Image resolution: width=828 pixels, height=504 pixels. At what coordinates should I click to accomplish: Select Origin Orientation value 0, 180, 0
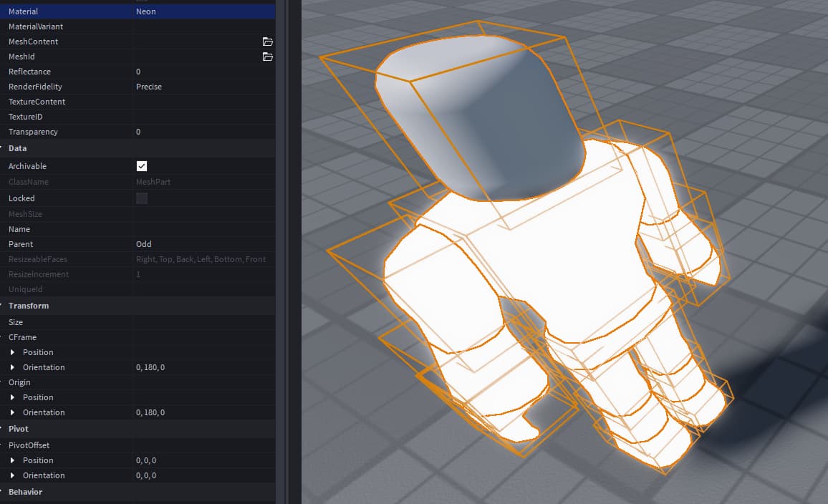pos(150,412)
